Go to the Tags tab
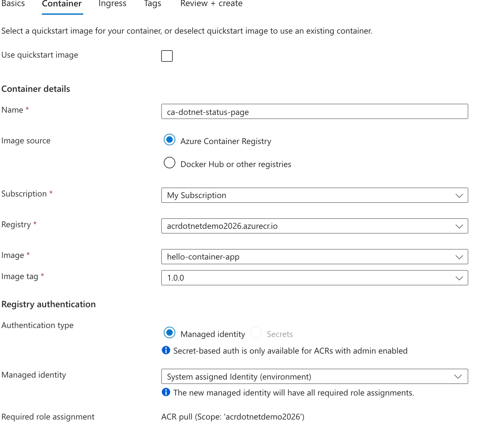499x448 pixels. click(x=153, y=4)
